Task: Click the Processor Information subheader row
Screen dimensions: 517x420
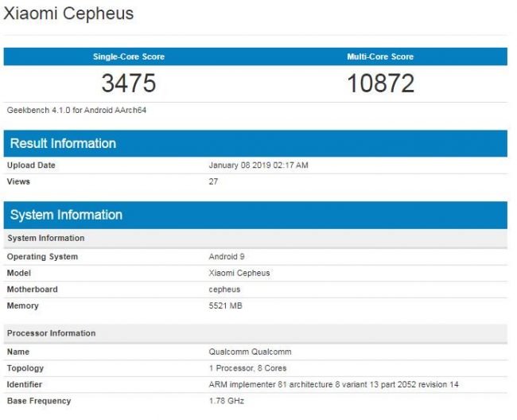Action: click(x=255, y=333)
